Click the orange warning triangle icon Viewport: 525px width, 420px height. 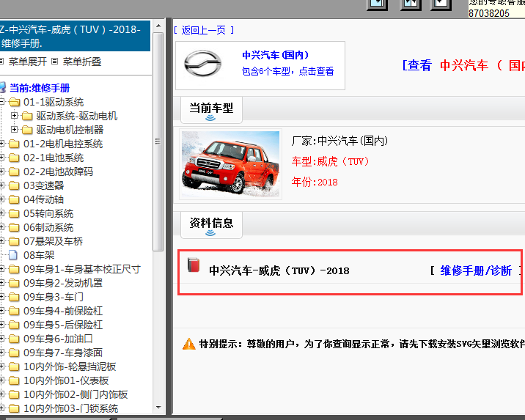[189, 344]
